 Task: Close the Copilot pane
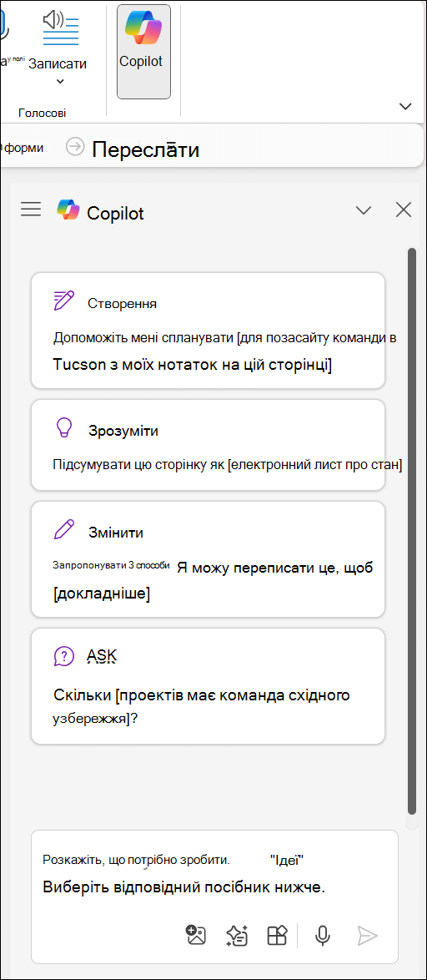coord(404,210)
